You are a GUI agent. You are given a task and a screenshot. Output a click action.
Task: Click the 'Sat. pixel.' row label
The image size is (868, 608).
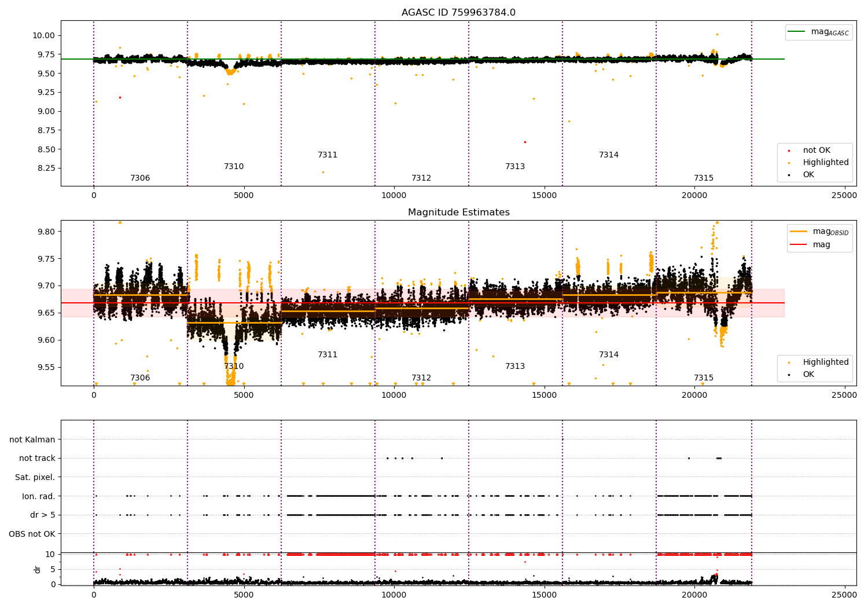pyautogui.click(x=35, y=477)
